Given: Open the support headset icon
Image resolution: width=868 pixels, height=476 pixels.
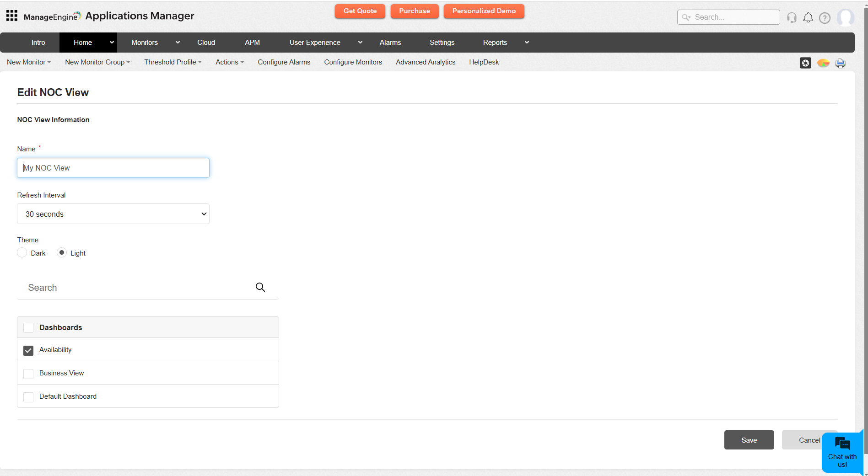Looking at the screenshot, I should click(x=792, y=17).
